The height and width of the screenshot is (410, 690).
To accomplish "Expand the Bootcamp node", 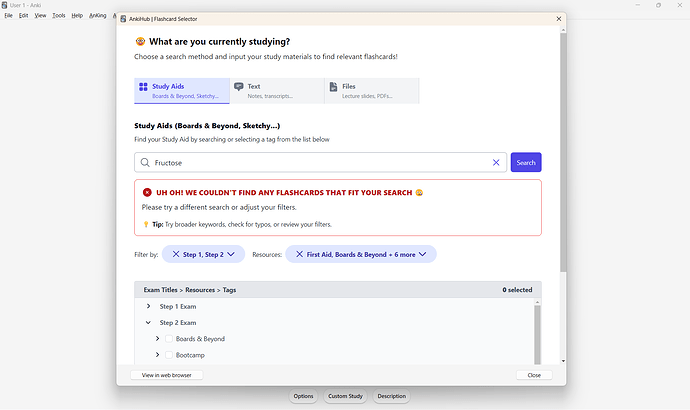I will pyautogui.click(x=157, y=355).
